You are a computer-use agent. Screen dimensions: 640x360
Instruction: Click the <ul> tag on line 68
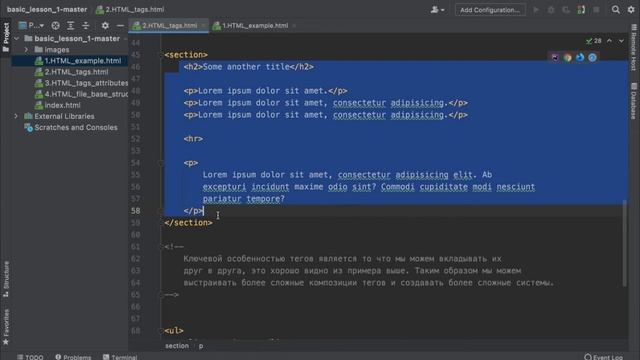174,331
